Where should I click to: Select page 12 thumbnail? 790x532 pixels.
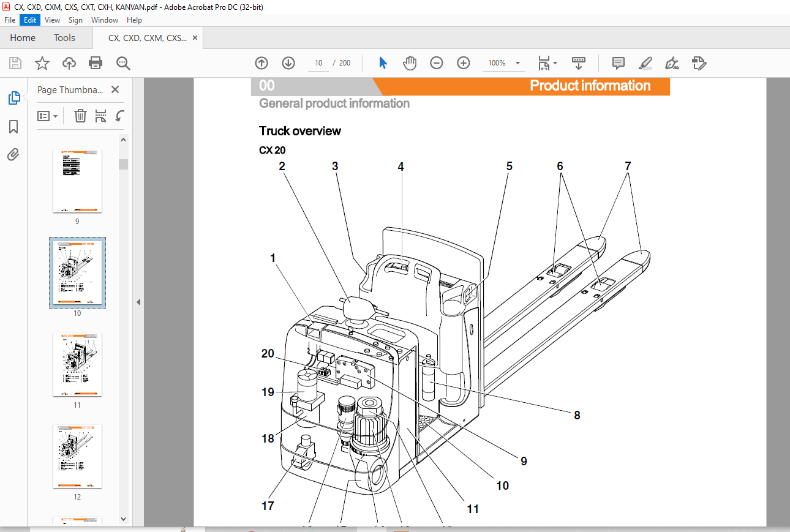(77, 457)
